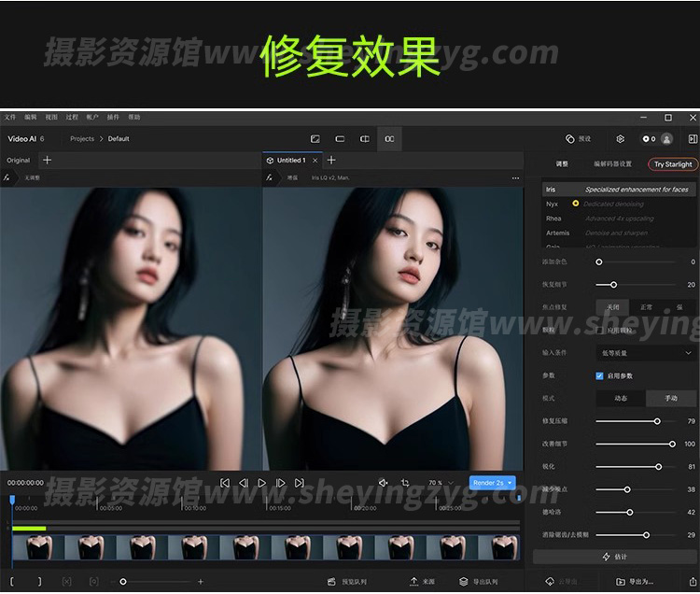Open the settings gear icon
700x594 pixels.
pyautogui.click(x=620, y=139)
